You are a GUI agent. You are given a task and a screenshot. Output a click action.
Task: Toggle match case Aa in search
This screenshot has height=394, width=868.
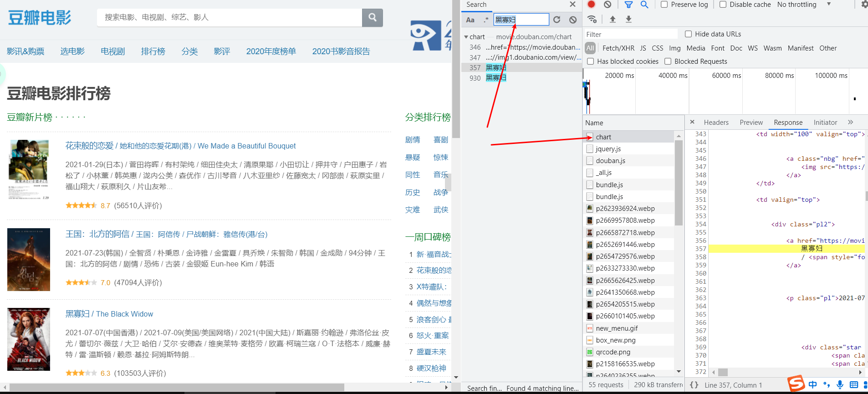tap(470, 20)
